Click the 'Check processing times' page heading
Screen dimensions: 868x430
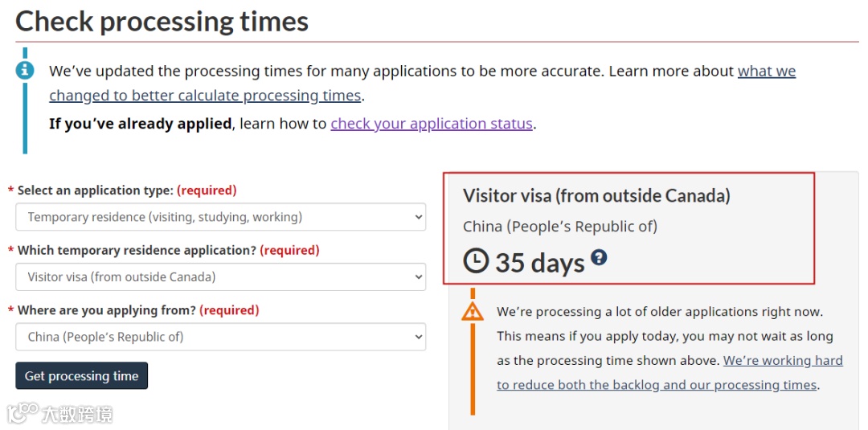(162, 21)
